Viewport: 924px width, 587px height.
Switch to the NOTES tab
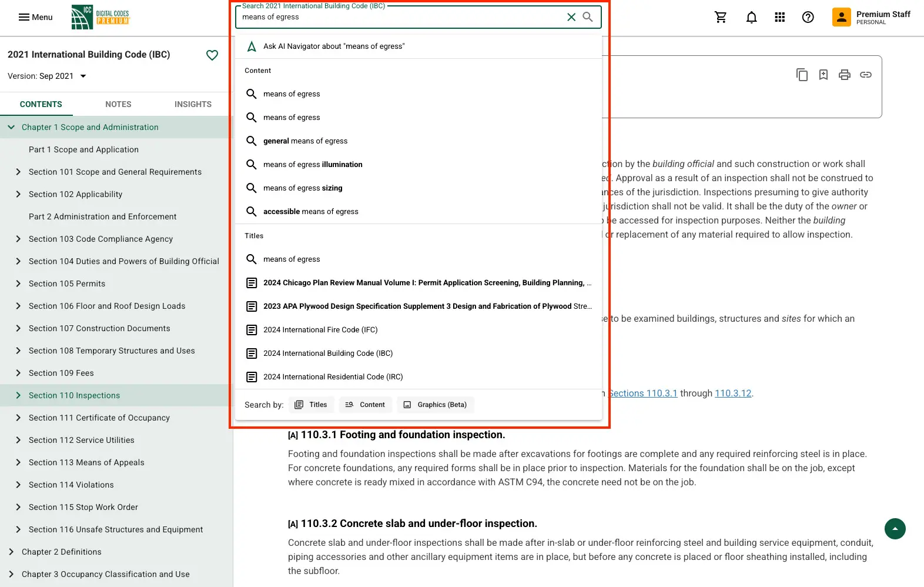tap(118, 104)
